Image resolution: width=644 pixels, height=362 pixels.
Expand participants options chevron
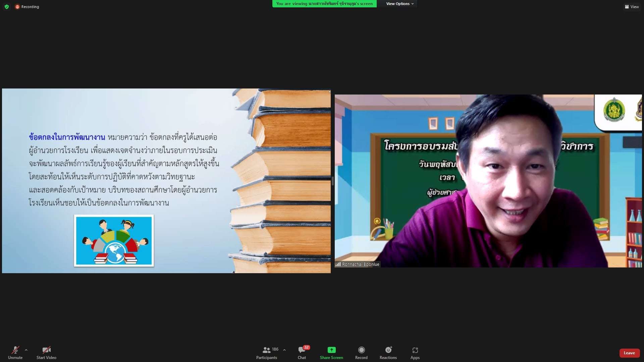284,350
